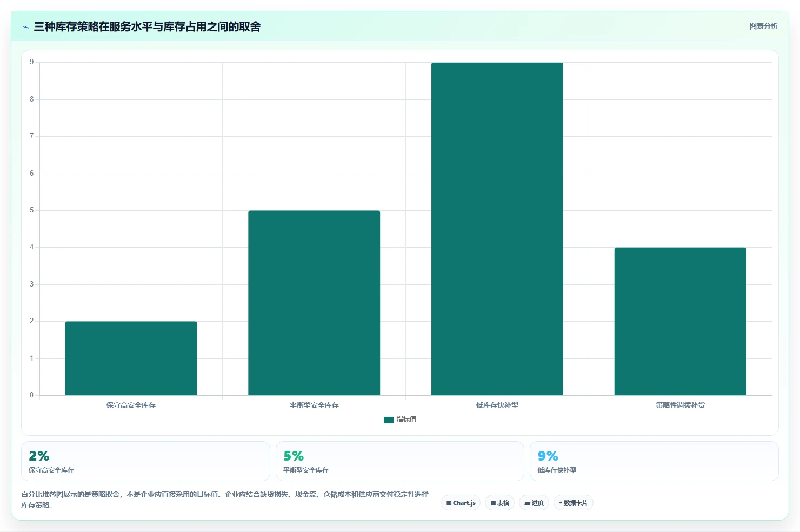
Task: Open the 5% 平衡型安全库存 stat card
Action: [x=400, y=461]
